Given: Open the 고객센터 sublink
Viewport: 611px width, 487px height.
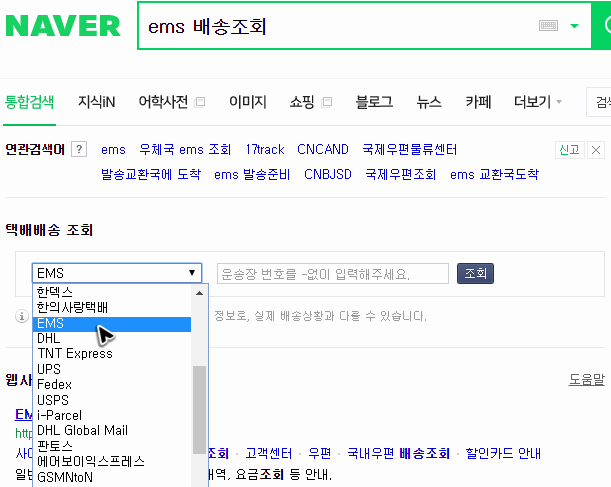Looking at the screenshot, I should (x=268, y=453).
